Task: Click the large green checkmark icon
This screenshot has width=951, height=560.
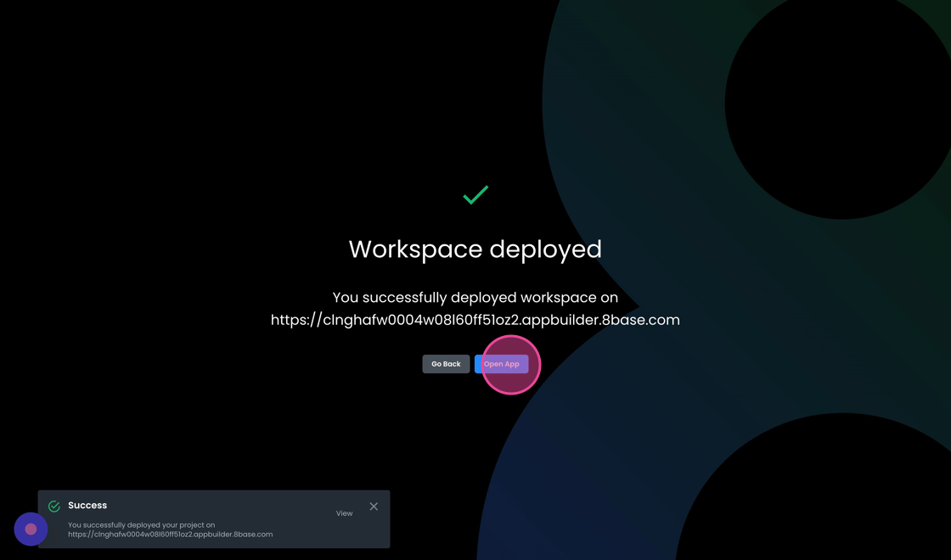Action: click(x=475, y=195)
